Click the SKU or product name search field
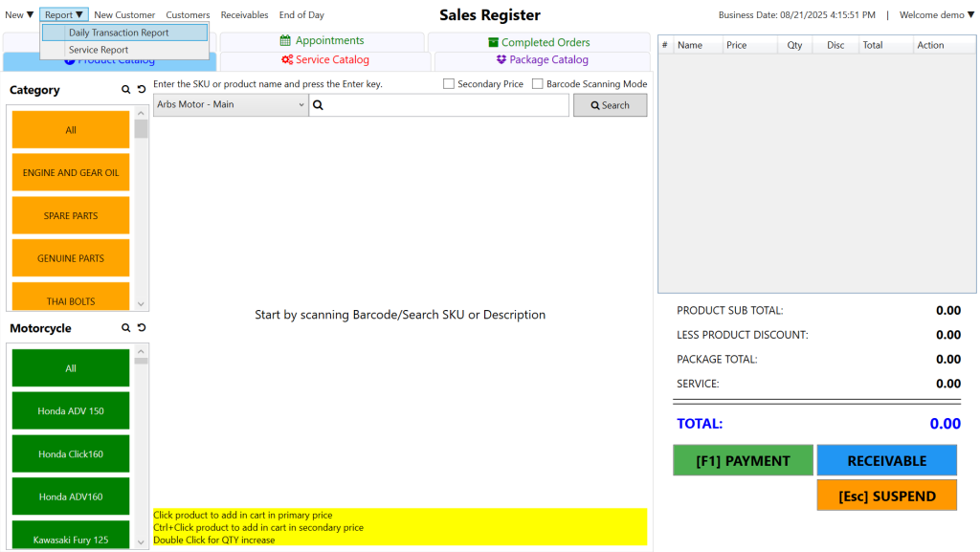The image size is (980, 552). (x=438, y=105)
